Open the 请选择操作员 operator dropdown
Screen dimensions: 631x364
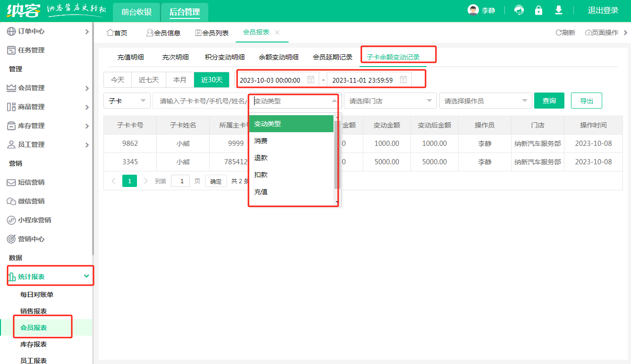click(486, 101)
